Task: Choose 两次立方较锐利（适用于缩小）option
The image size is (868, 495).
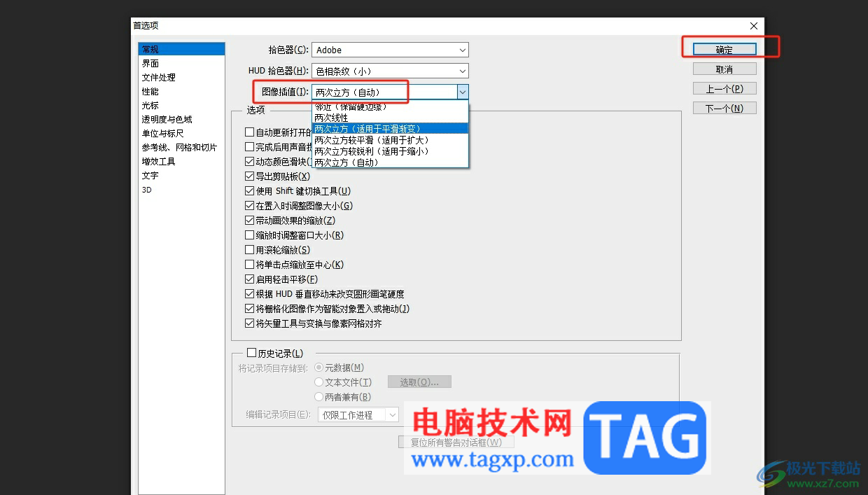Action: 390,151
